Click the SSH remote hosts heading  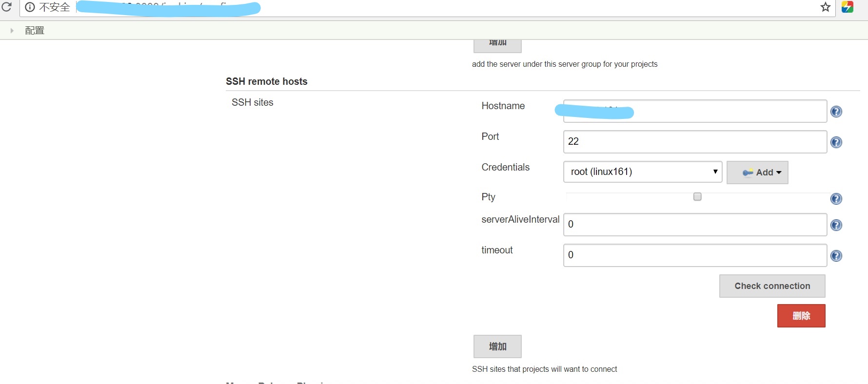click(x=267, y=81)
